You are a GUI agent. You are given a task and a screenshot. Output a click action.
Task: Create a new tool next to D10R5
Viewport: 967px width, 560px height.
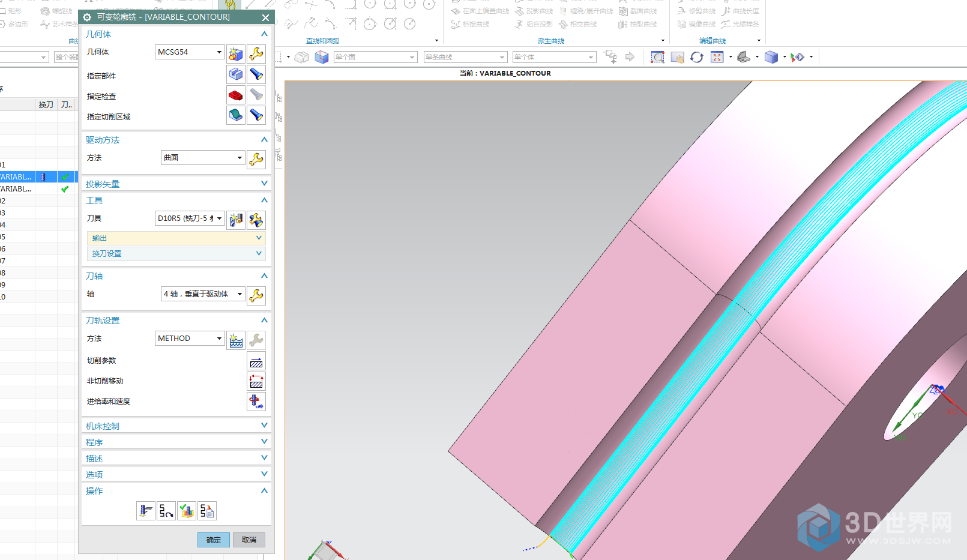(236, 220)
